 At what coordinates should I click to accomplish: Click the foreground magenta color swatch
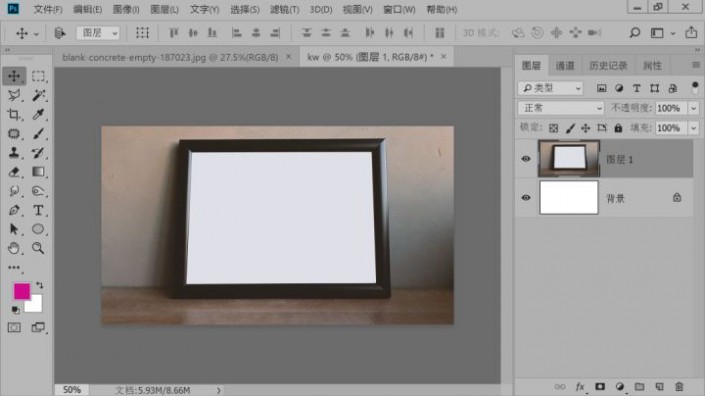pos(22,291)
